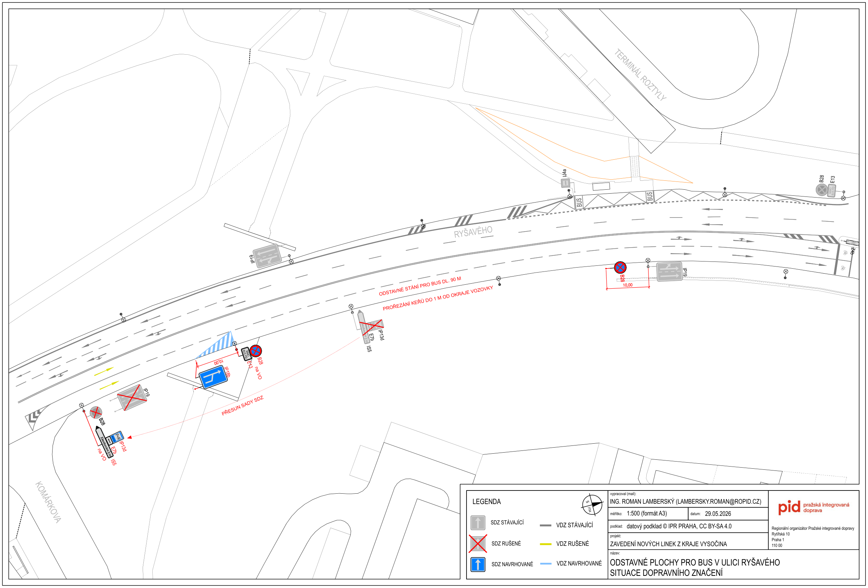Click the north arrow compass in the legend

pos(592,504)
